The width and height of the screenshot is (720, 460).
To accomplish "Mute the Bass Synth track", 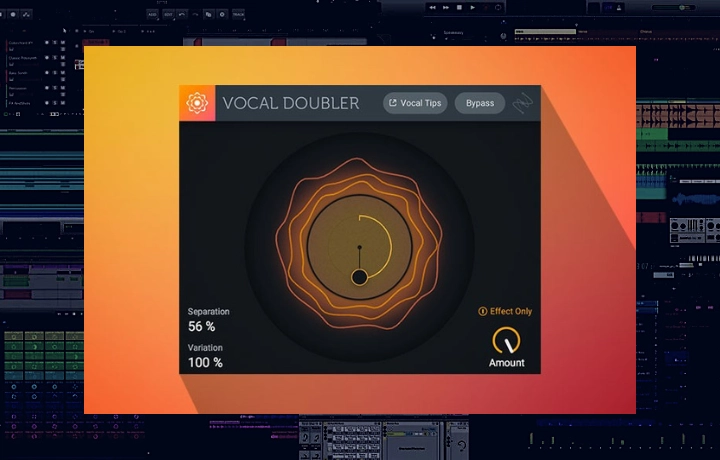I will click(x=63, y=73).
